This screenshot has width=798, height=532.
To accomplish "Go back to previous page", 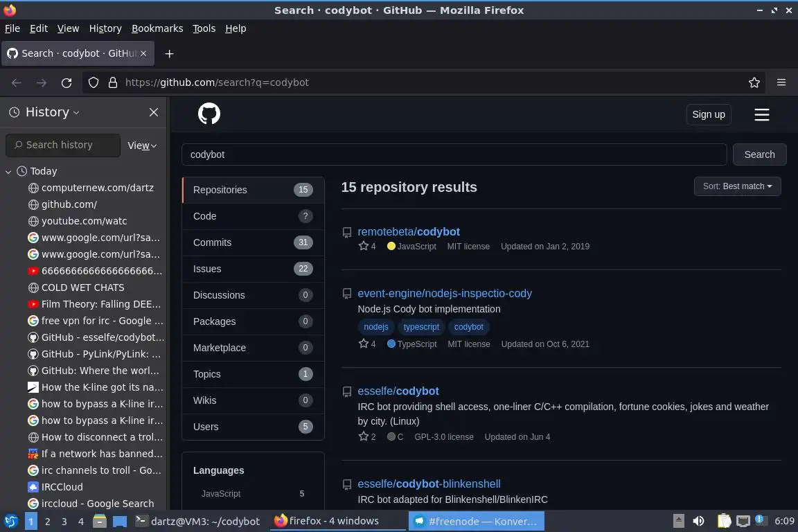I will [x=17, y=82].
